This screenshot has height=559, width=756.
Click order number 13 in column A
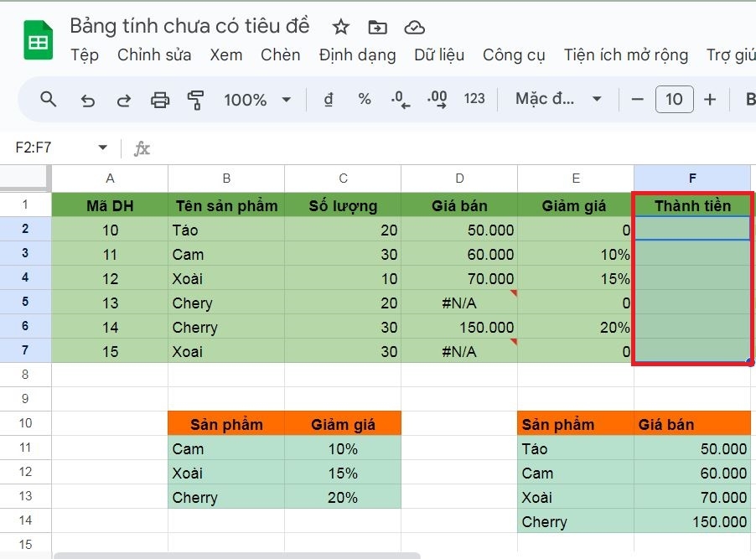point(110,303)
